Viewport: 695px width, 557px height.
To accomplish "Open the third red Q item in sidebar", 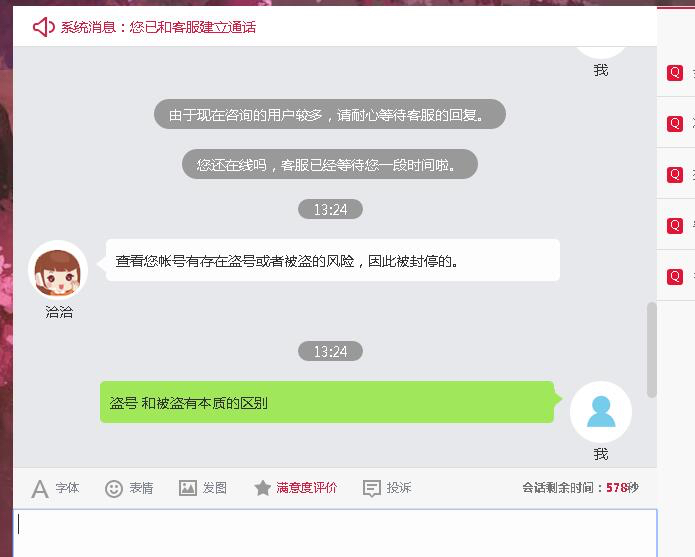I will (x=675, y=175).
